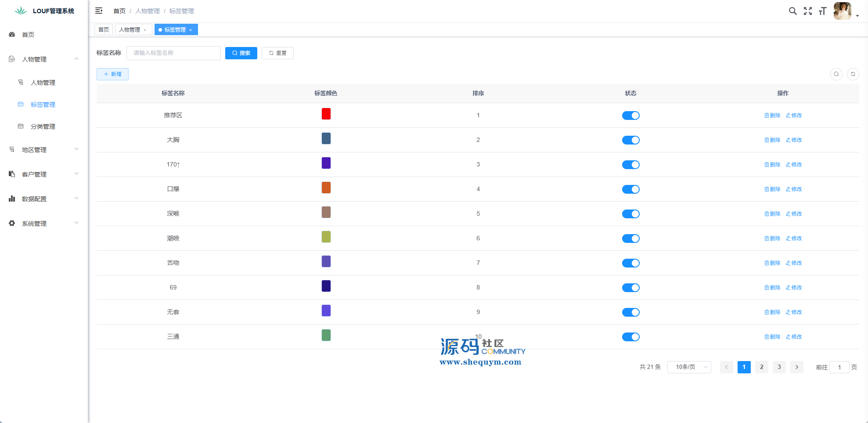Go to next page using right arrow

click(797, 367)
